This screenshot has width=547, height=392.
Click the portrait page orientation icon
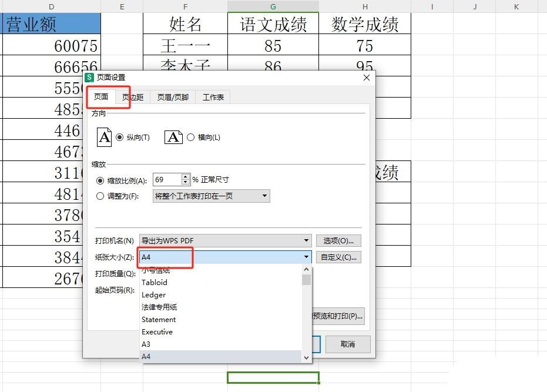(x=104, y=137)
